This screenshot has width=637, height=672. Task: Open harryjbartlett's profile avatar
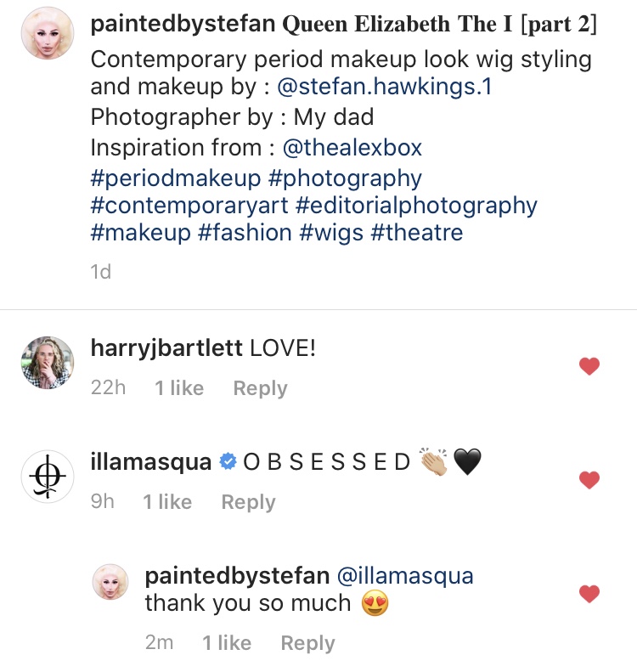tap(48, 363)
